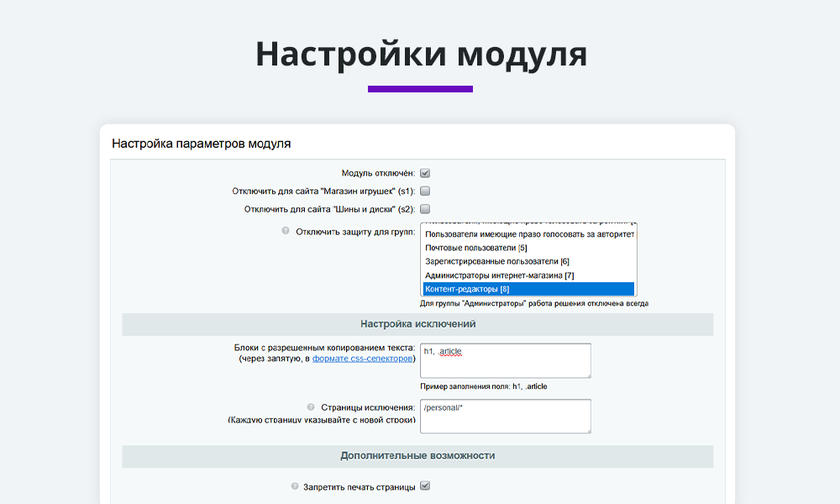Click the exclusion pages field with "/personal/*"

pos(504,416)
